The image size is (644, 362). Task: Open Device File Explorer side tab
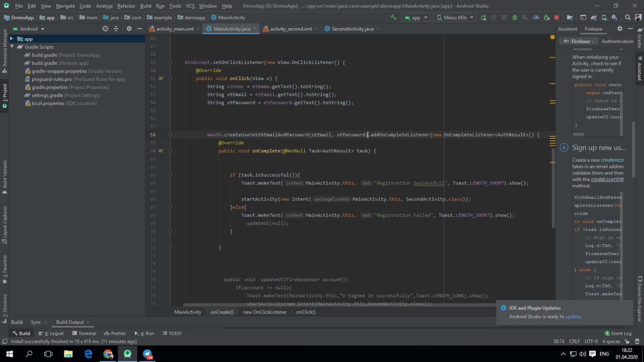(x=639, y=299)
